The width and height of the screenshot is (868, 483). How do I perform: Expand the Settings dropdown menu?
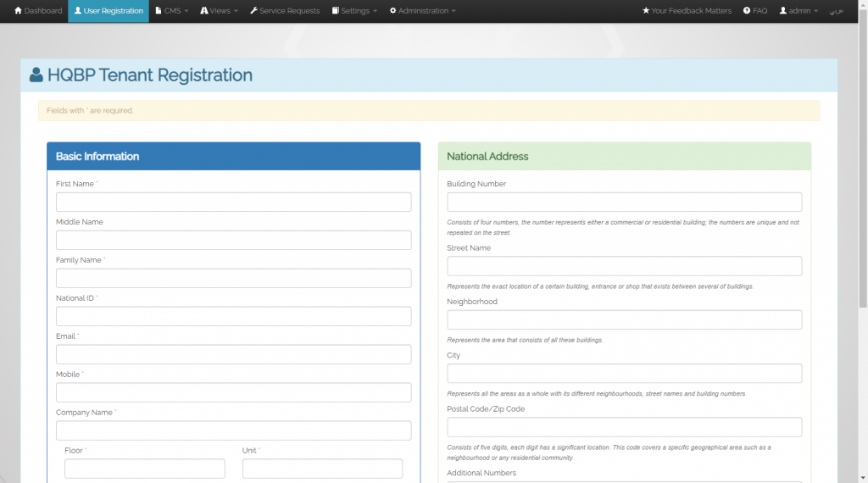tap(354, 11)
